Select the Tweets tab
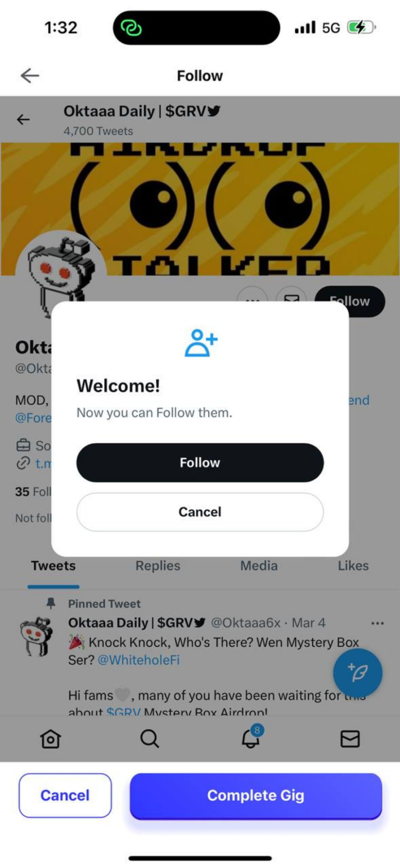400x868 pixels. pyautogui.click(x=54, y=566)
